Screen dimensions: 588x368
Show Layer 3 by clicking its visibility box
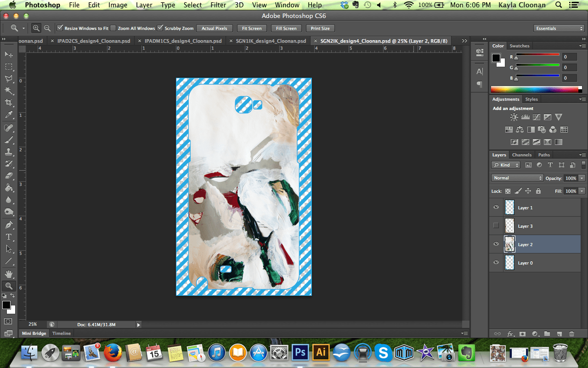pyautogui.click(x=496, y=226)
